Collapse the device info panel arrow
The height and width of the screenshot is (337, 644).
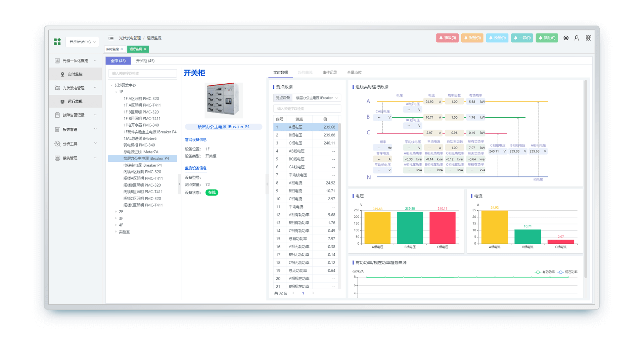(267, 184)
